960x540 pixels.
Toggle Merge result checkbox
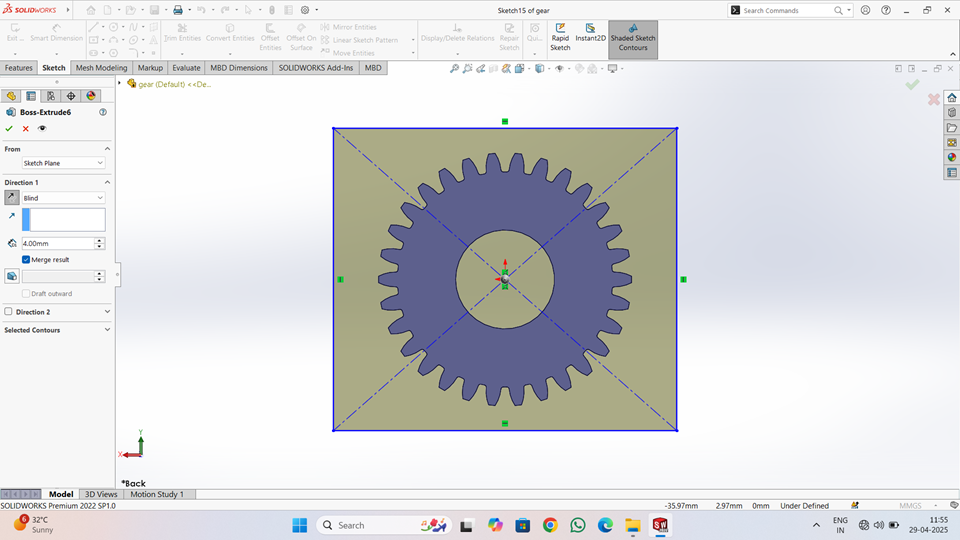(x=26, y=260)
